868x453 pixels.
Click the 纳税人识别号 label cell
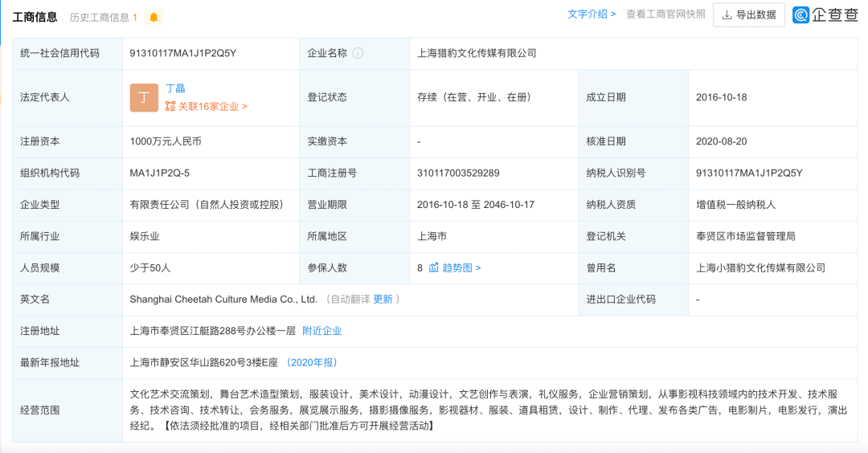(633, 173)
